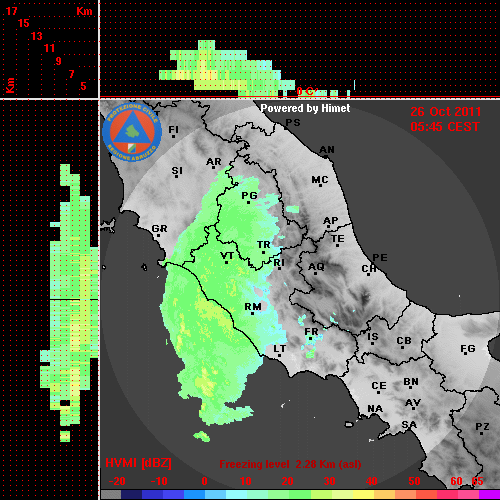Click the magenta swatch ending the color bar
Viewport: 500px width, 500px height.
[x=489, y=495]
